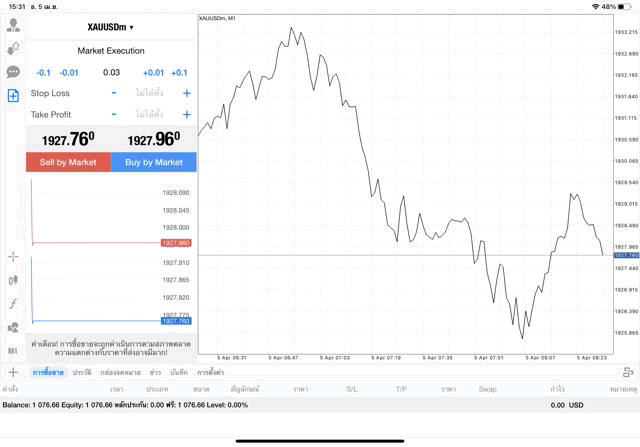Image resolution: width=640 pixels, height=447 pixels.
Task: Open the indicators function icon
Action: click(x=13, y=303)
